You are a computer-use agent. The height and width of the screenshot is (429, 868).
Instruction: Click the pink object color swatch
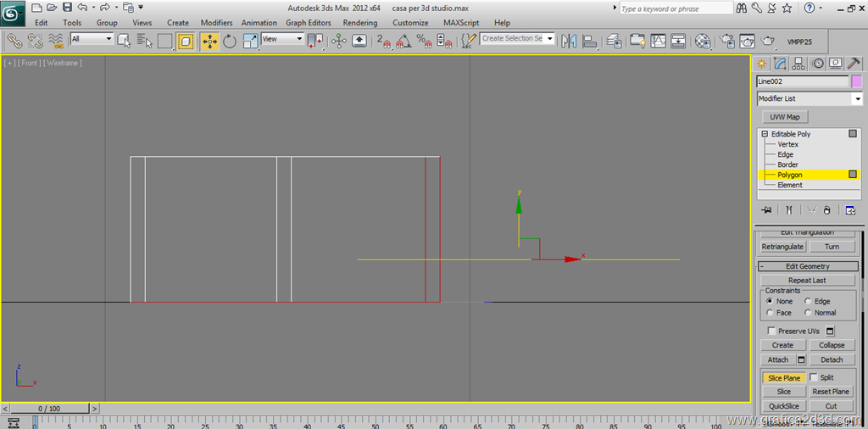(x=857, y=81)
